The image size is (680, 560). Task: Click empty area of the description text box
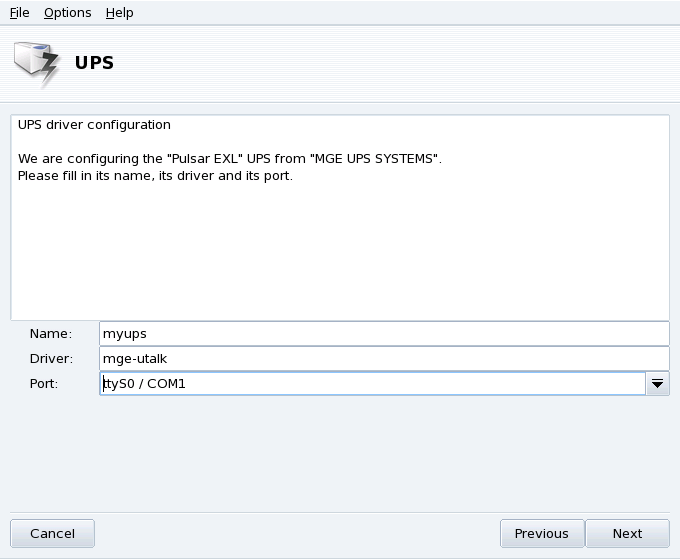tap(340, 260)
